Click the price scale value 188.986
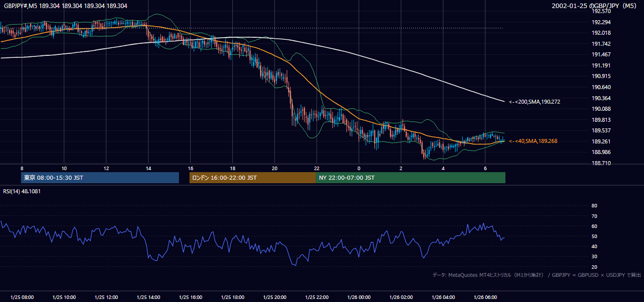 (x=601, y=152)
